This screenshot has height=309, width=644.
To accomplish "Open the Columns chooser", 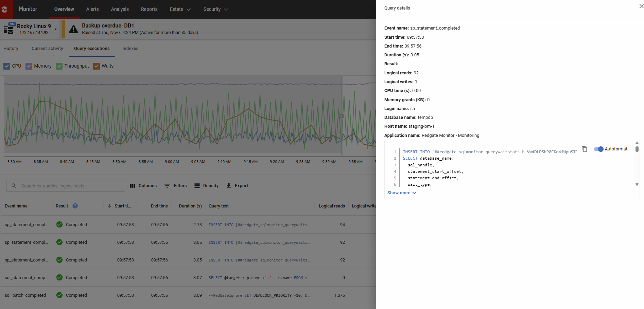I will tap(143, 186).
